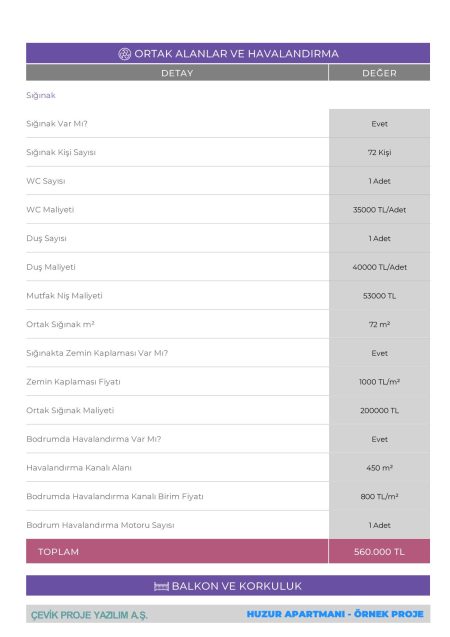Screen dimensions: 450x637
Task: Click ÇEVİK PROJE YAZILIM A.Ş. footer text
Action: [x=89, y=615]
